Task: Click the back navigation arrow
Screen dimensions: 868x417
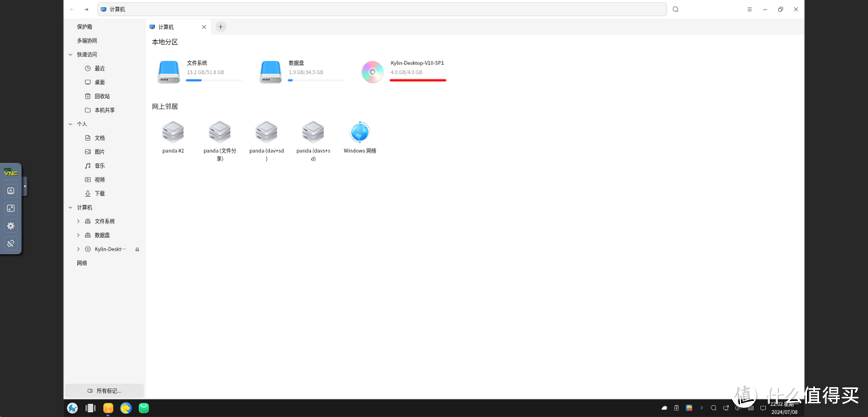Action: tap(72, 10)
